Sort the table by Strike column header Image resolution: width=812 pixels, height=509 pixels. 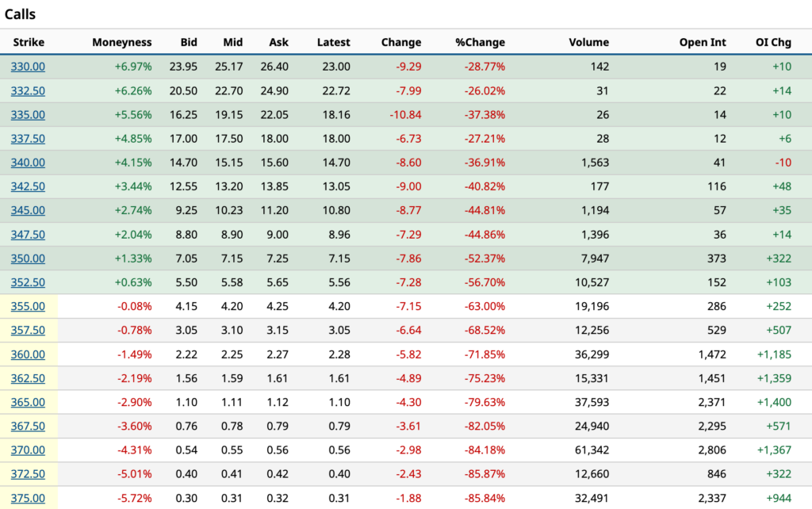pos(29,43)
